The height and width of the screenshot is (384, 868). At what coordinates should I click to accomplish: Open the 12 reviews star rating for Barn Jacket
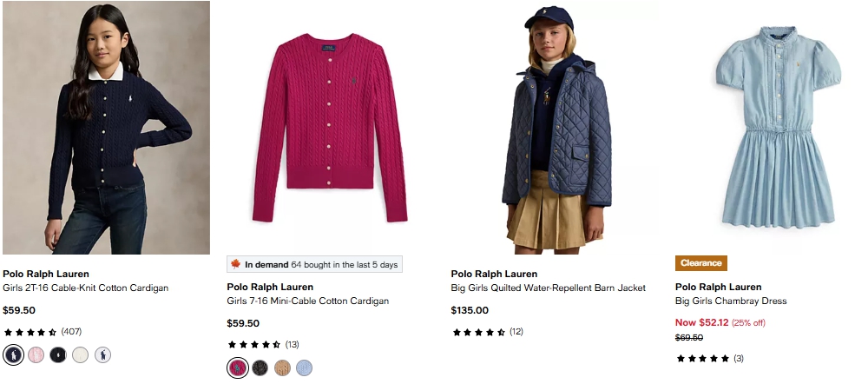point(487,332)
